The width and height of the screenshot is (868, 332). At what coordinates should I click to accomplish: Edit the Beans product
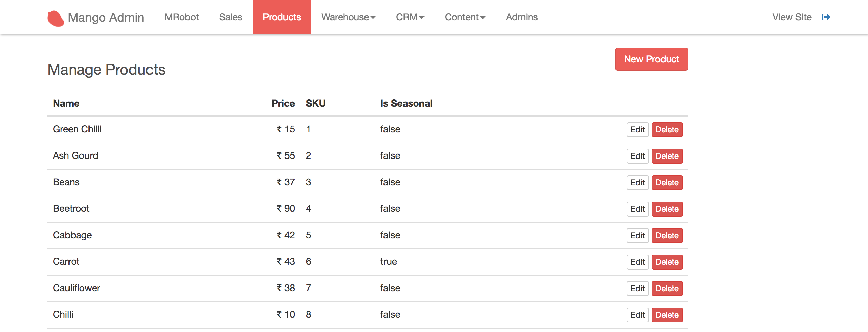coord(637,183)
